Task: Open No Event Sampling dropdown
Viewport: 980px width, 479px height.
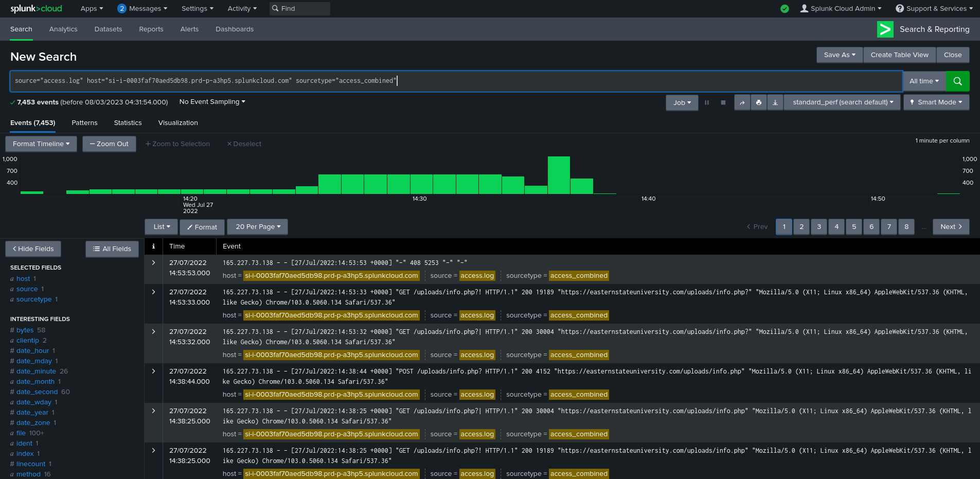Action: [212, 102]
